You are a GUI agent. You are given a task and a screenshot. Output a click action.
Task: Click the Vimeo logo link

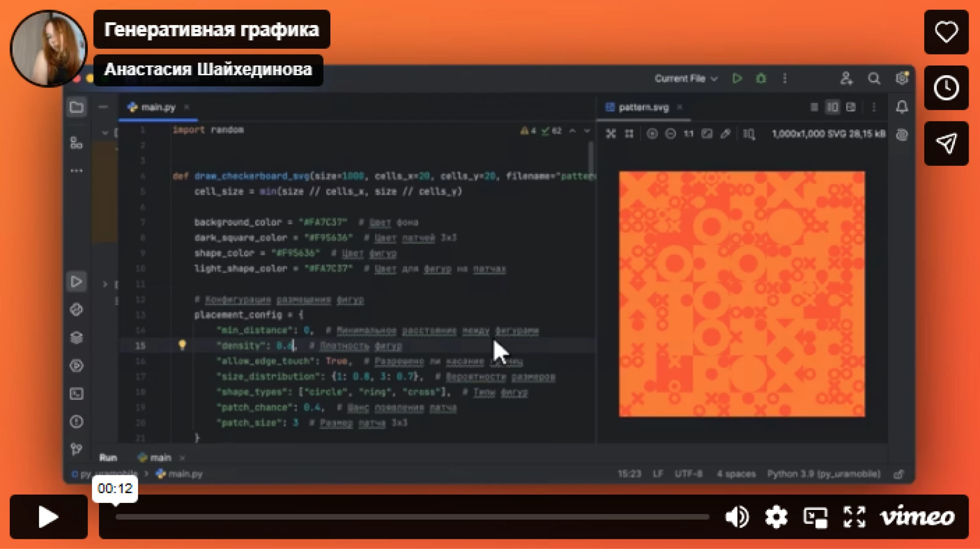918,516
